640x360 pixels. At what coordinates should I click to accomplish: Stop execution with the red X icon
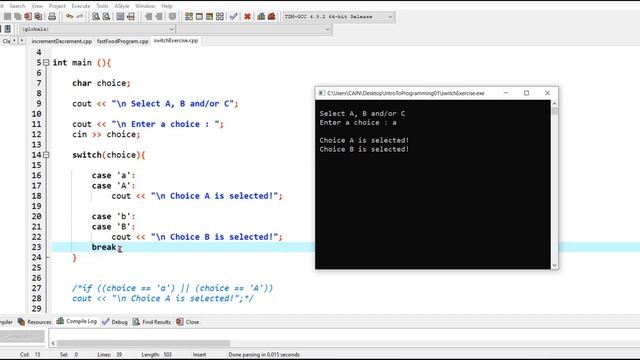(247, 17)
